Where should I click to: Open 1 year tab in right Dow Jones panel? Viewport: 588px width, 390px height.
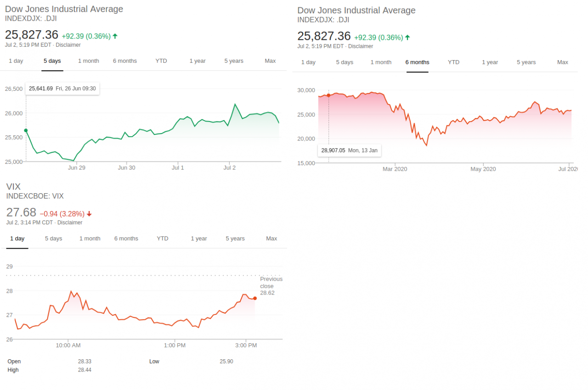click(x=490, y=62)
